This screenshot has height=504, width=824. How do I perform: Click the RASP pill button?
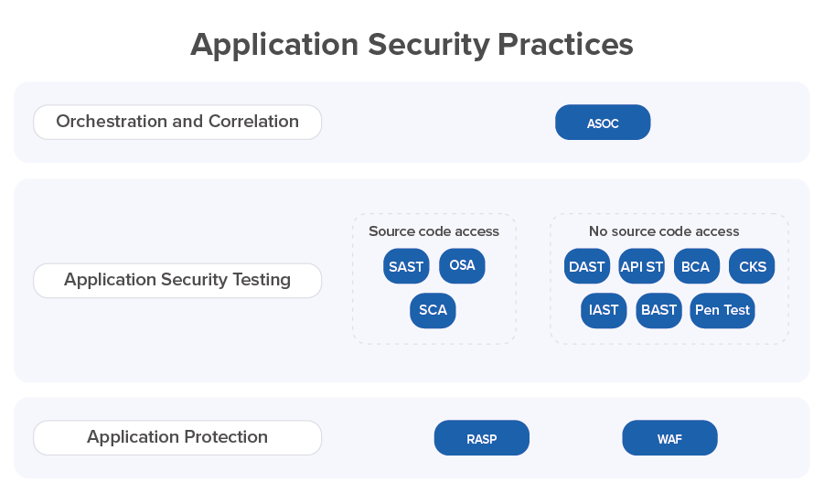(482, 438)
